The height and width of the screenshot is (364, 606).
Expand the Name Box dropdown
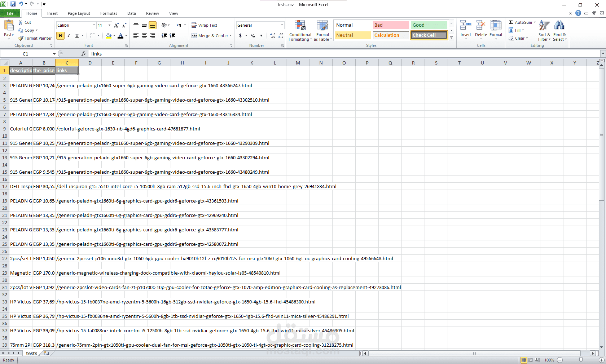pos(54,54)
